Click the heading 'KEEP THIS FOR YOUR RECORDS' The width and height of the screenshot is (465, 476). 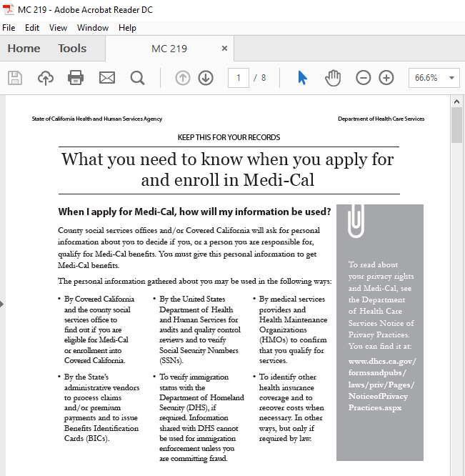click(x=229, y=137)
